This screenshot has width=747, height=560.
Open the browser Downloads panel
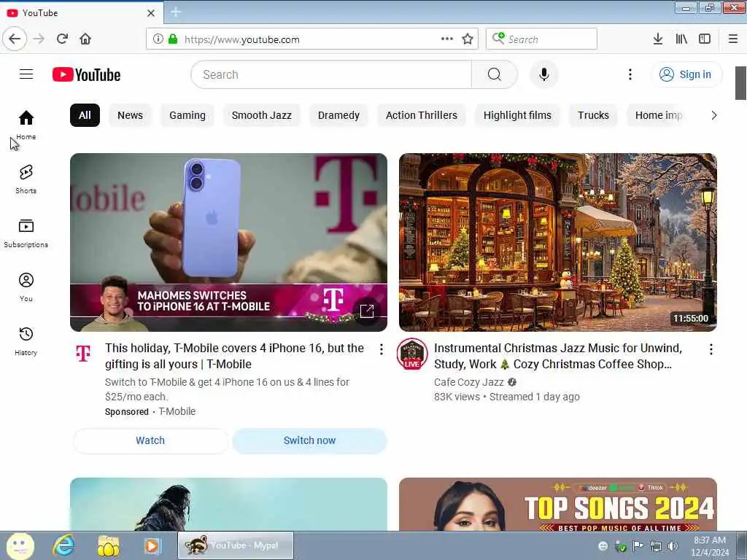[x=658, y=39]
